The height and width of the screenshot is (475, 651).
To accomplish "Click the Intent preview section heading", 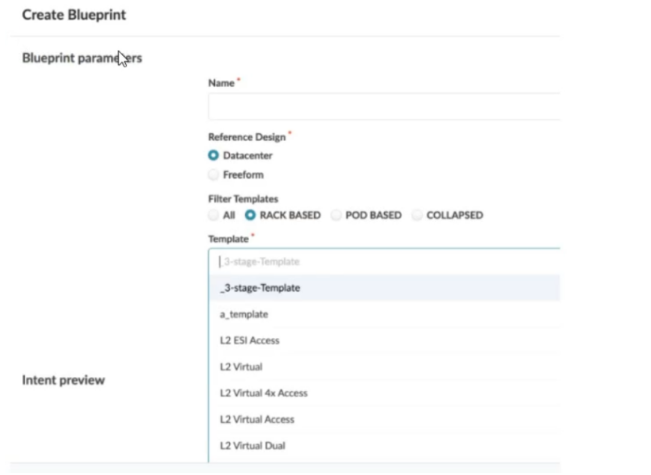I will point(62,380).
